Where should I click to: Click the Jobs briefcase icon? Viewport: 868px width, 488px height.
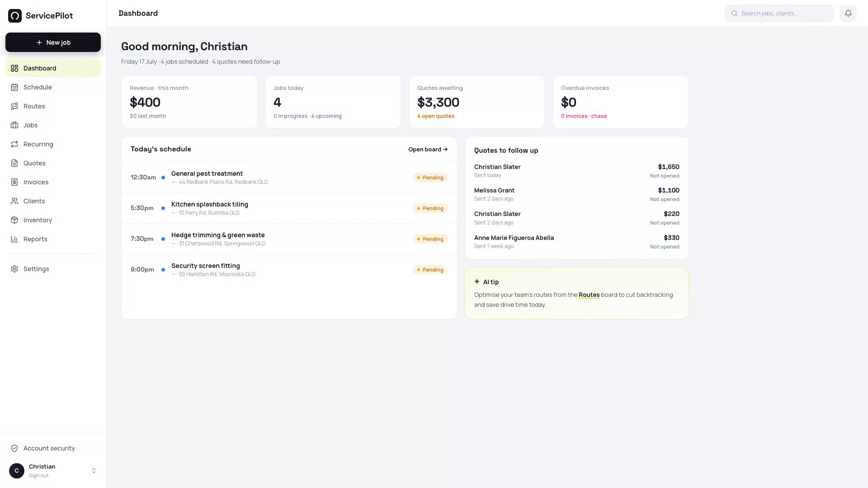(x=14, y=125)
